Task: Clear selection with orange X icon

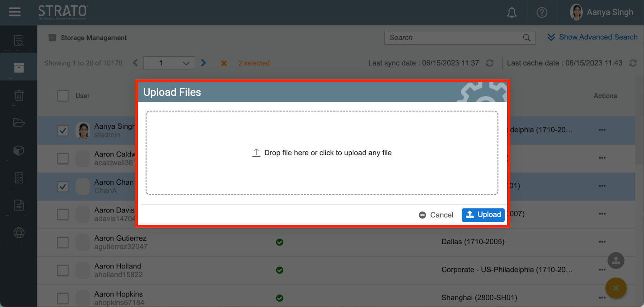Action: click(x=224, y=63)
